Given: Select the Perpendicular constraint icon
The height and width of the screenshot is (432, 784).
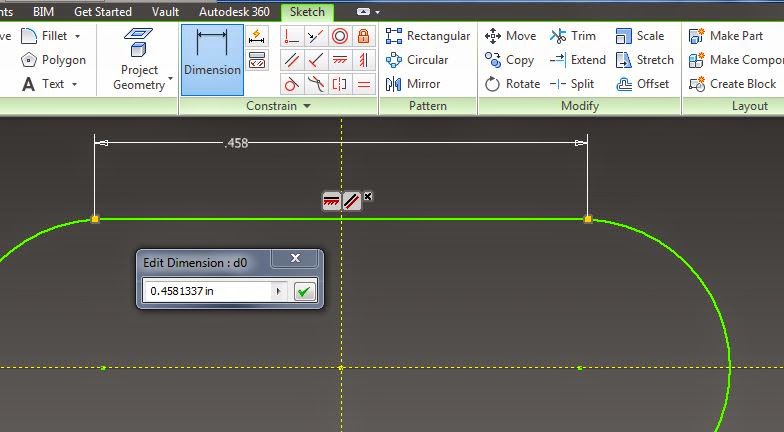Looking at the screenshot, I should click(316, 60).
